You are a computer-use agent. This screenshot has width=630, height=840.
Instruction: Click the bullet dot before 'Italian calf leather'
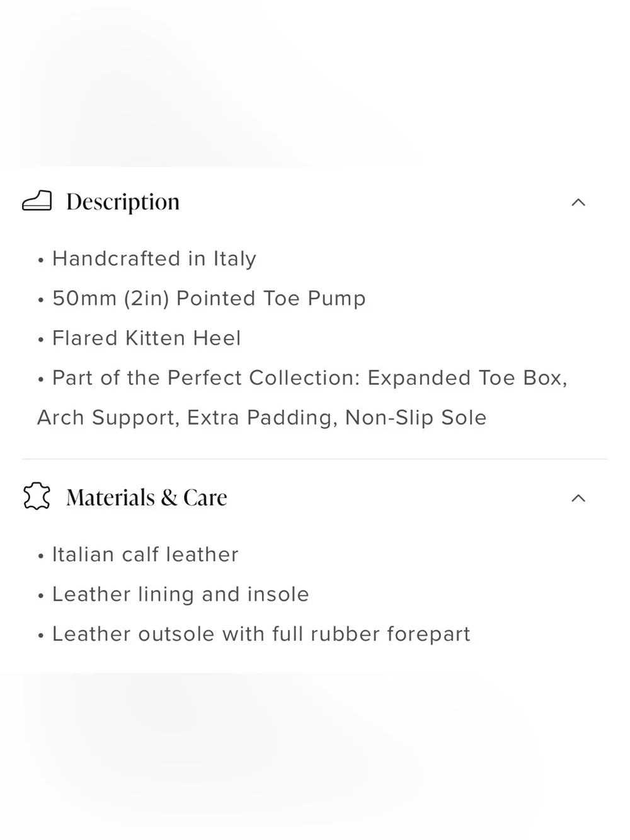[41, 556]
